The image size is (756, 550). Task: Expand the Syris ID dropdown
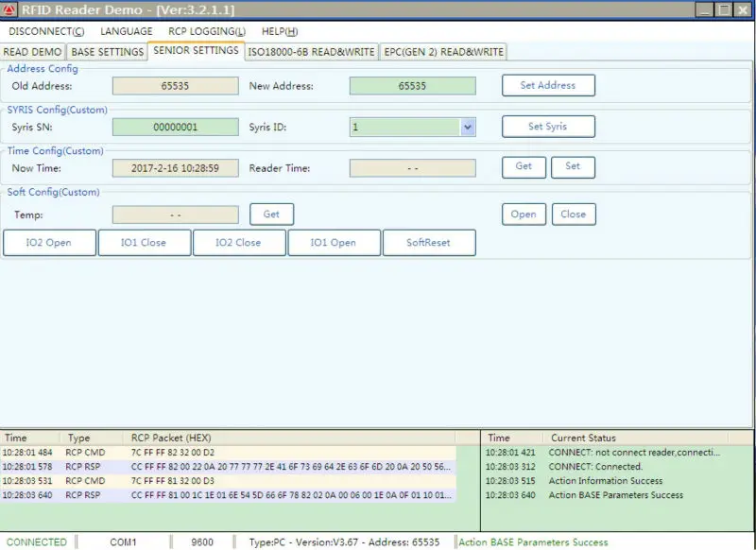point(468,127)
